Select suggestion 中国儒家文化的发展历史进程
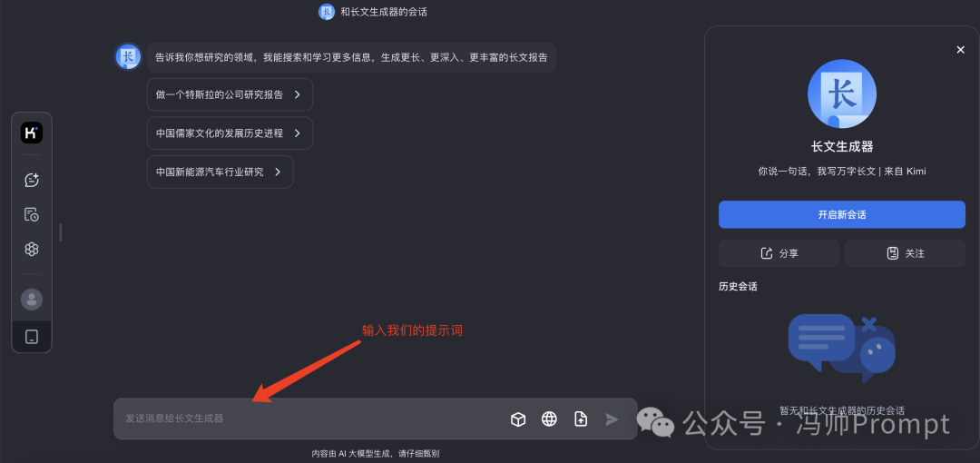This screenshot has height=463, width=980. click(x=230, y=133)
